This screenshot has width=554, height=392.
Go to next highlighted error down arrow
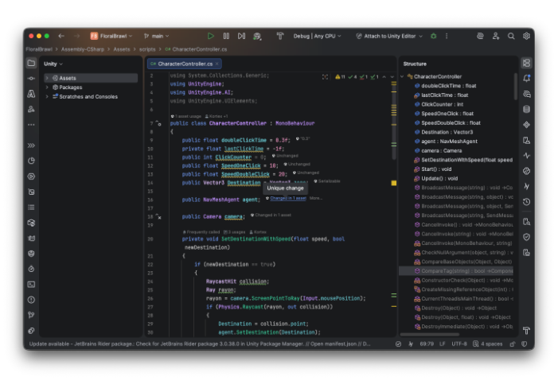(392, 77)
